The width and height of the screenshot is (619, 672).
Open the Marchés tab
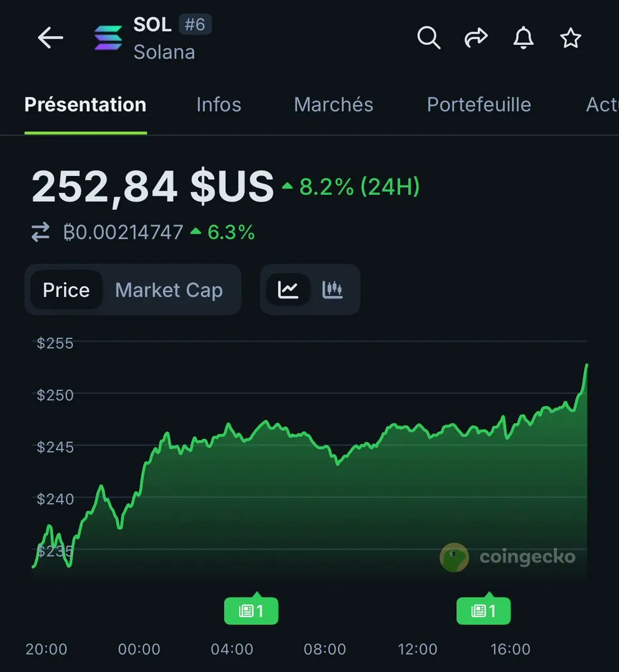[333, 105]
